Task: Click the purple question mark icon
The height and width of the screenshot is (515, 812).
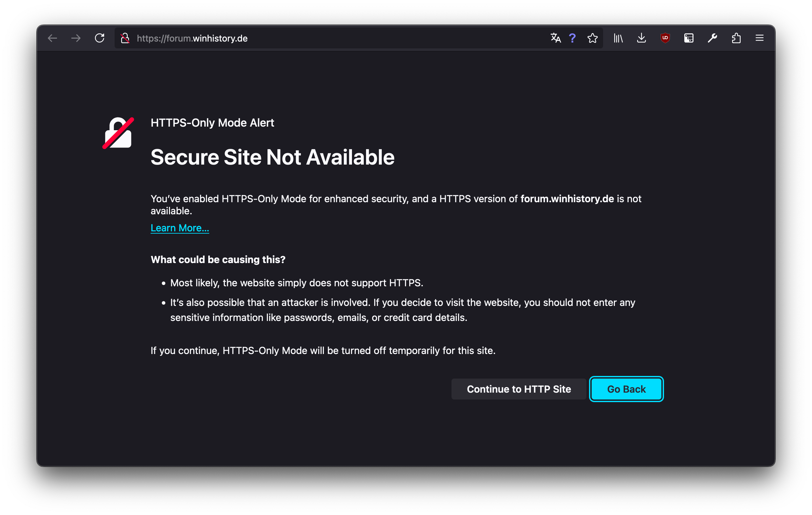Action: click(x=572, y=38)
